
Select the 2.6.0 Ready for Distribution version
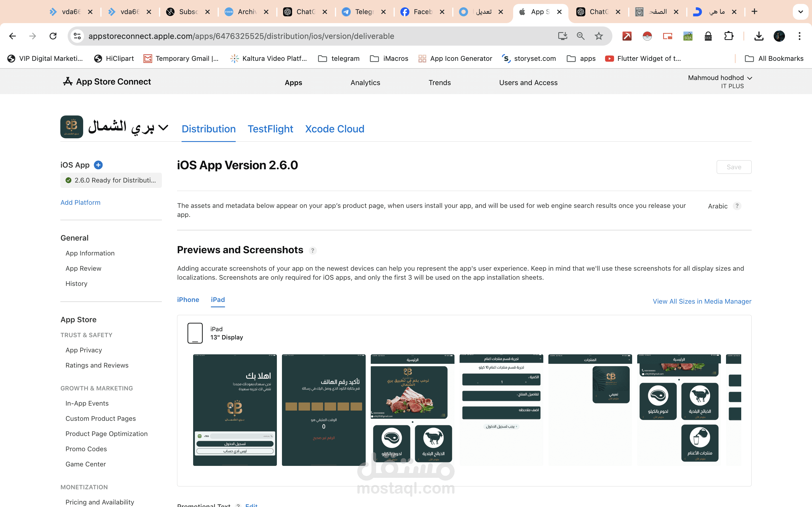[111, 180]
